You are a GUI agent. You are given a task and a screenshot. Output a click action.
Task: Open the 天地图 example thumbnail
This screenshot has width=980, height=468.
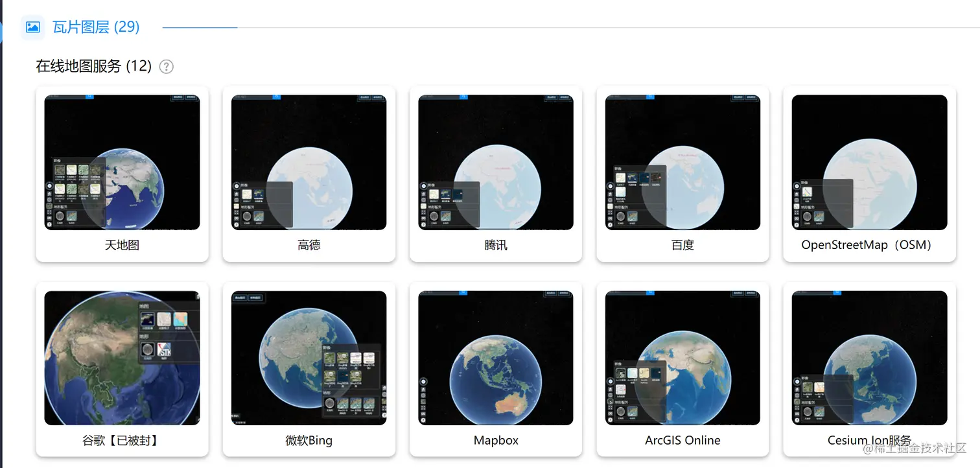(122, 162)
